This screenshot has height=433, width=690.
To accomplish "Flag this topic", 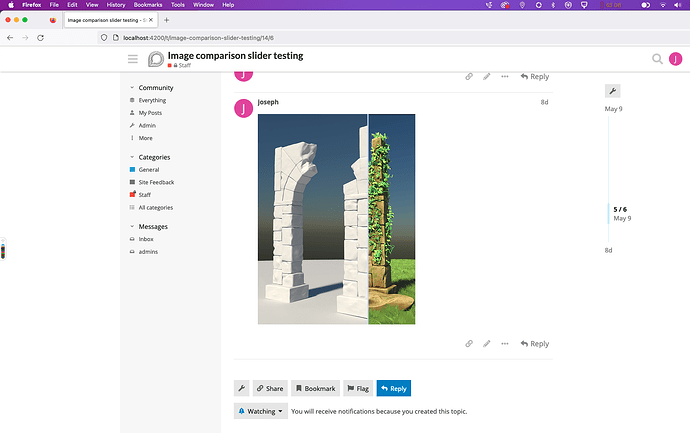I will point(358,388).
